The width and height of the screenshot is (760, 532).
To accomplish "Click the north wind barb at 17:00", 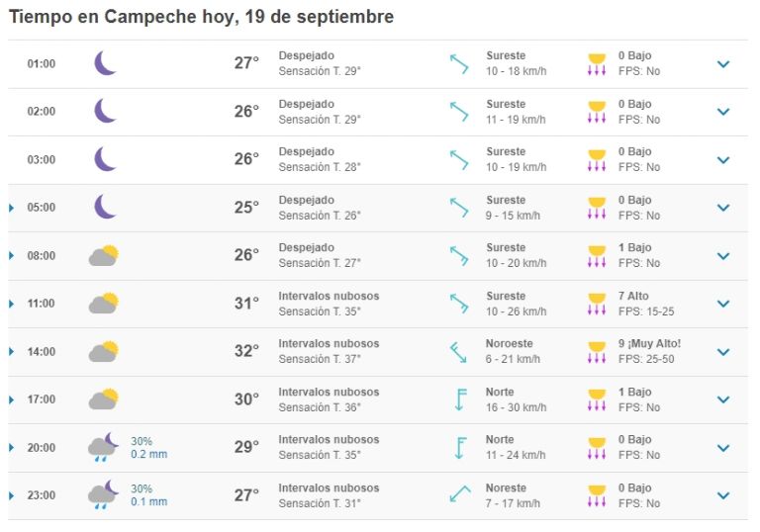I will (460, 399).
